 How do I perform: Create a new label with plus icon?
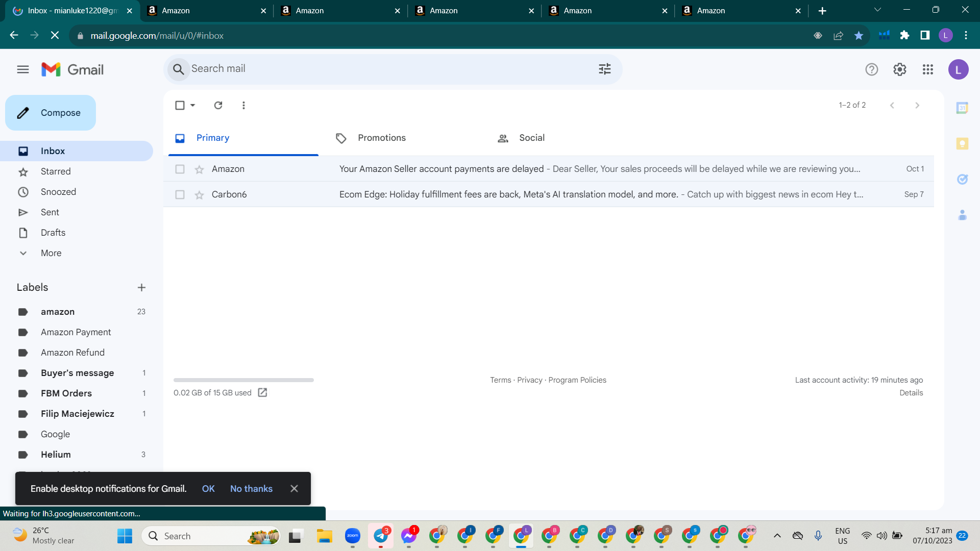[x=141, y=288]
